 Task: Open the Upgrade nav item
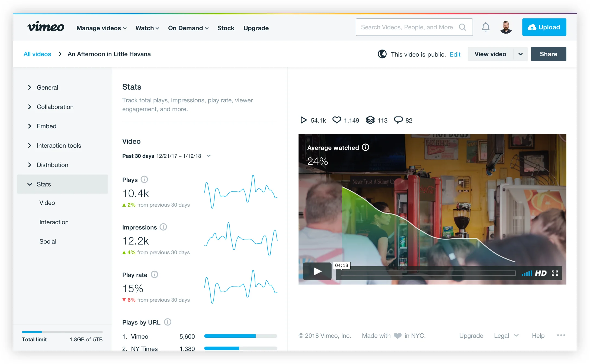256,28
